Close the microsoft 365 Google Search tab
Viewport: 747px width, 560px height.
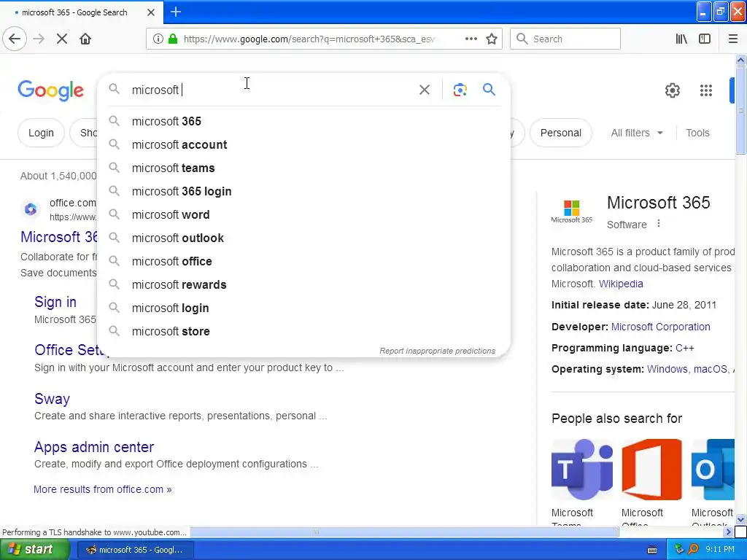[x=150, y=12]
